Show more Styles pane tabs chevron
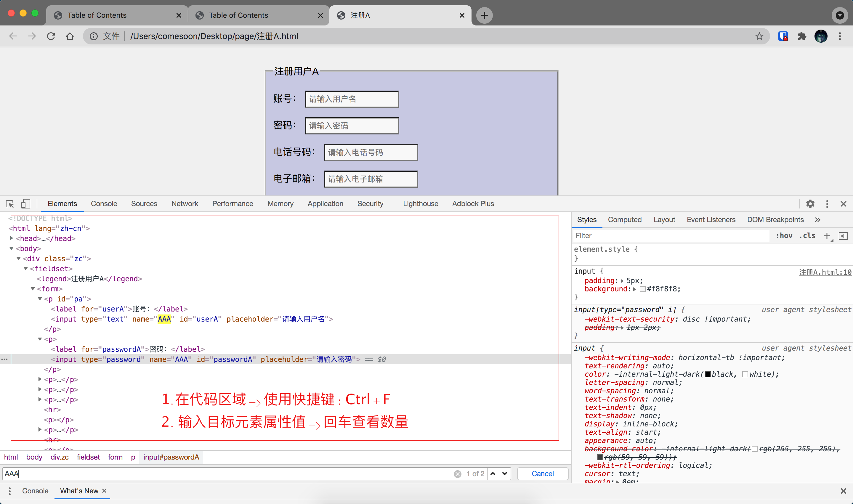This screenshot has width=853, height=504. click(x=818, y=220)
